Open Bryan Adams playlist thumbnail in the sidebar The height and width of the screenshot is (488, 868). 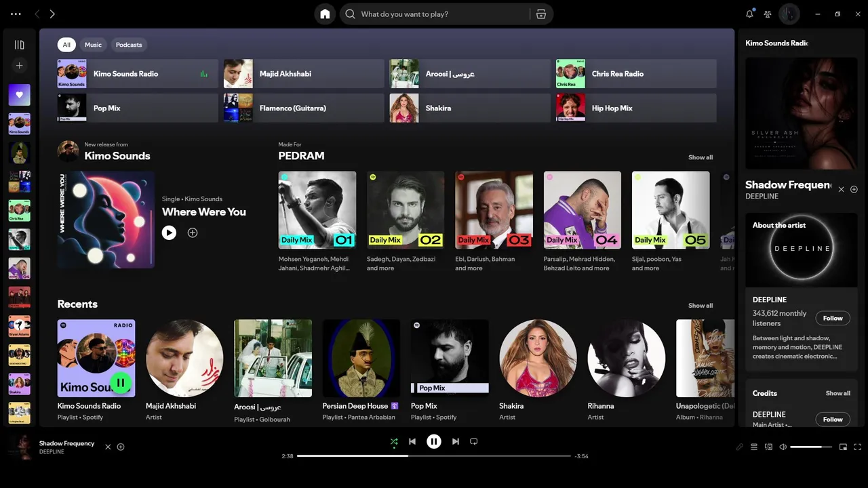coord(19,326)
